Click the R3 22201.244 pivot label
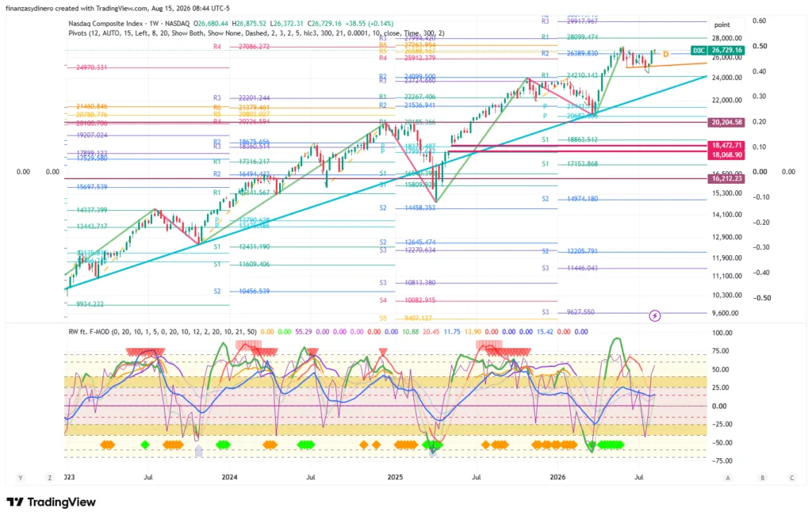This screenshot has height=519, width=812. (x=241, y=97)
